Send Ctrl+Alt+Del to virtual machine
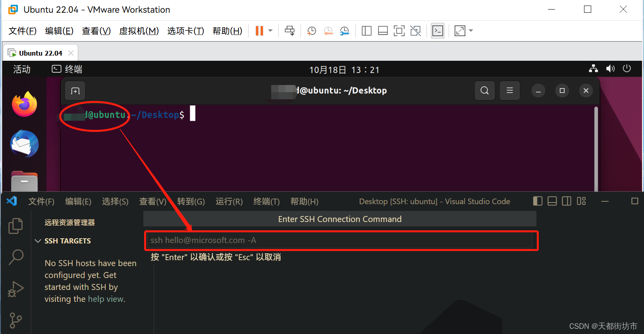 tap(290, 31)
